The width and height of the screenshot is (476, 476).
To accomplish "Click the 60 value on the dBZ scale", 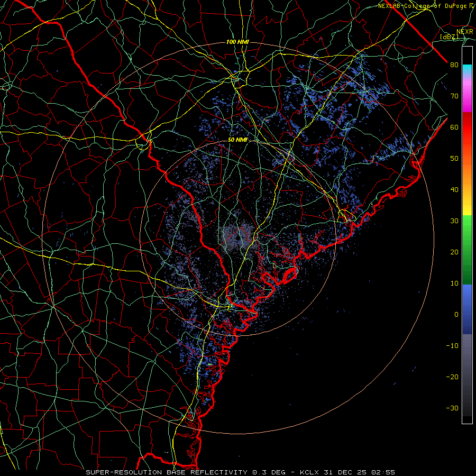I will coord(454,127).
